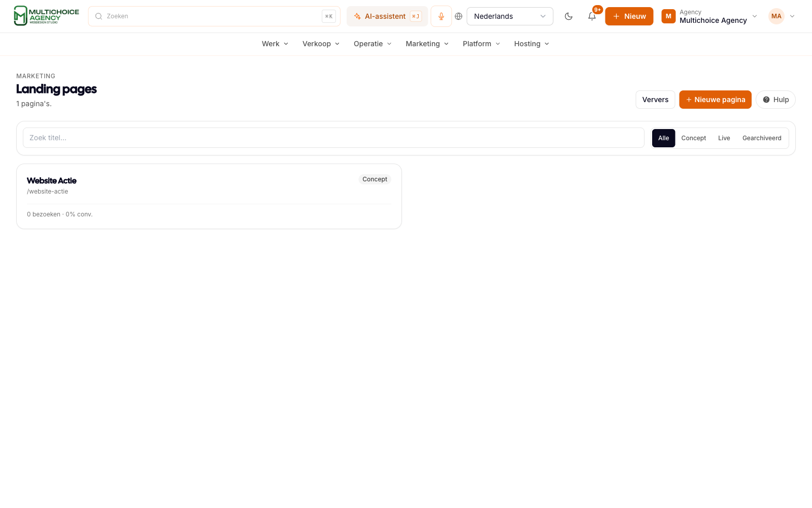812x508 pixels.
Task: Click the Ververs button
Action: pos(655,100)
